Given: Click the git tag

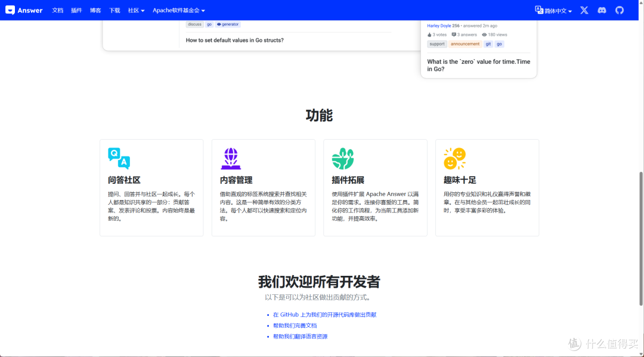Looking at the screenshot, I should click(x=488, y=44).
